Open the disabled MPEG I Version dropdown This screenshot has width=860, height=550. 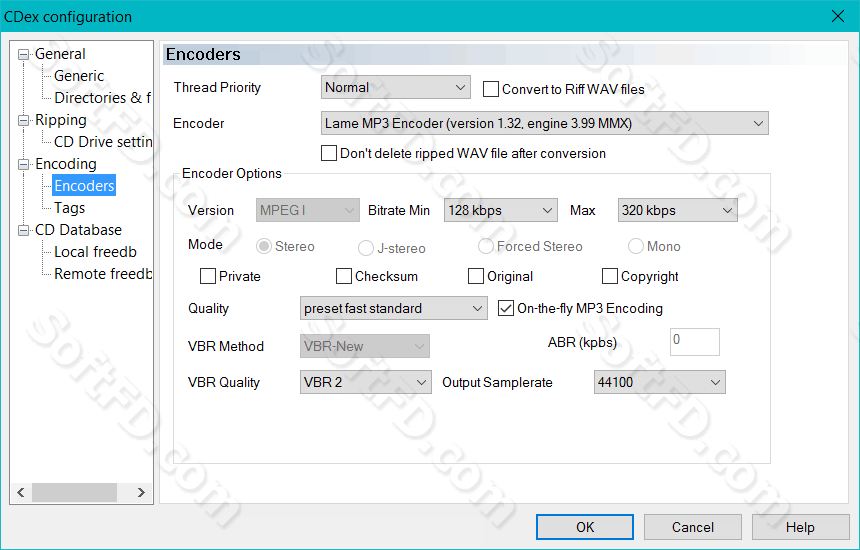[x=308, y=210]
